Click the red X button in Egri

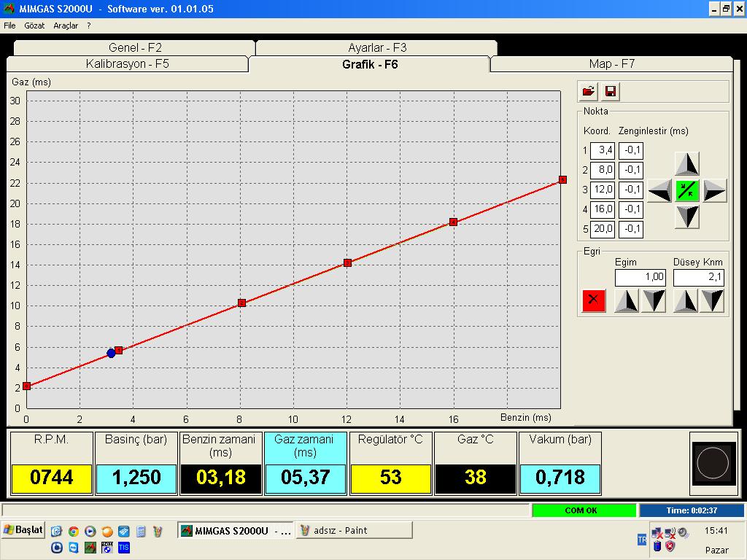click(594, 300)
